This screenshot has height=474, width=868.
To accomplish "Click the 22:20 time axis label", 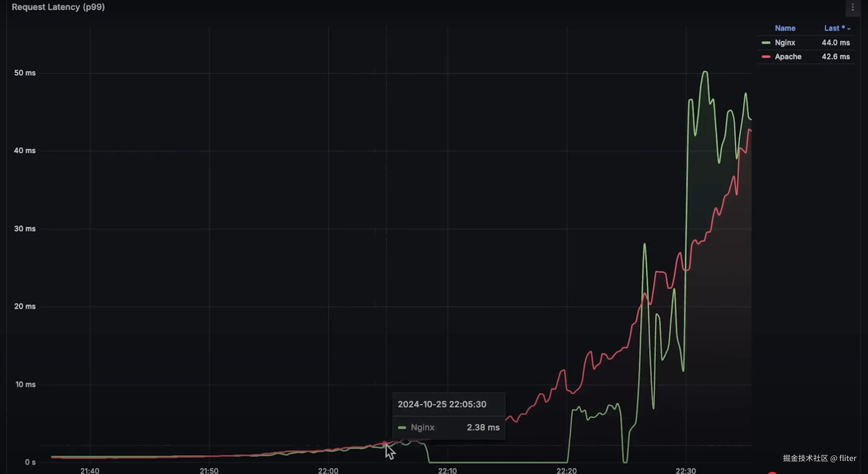I will (x=567, y=470).
